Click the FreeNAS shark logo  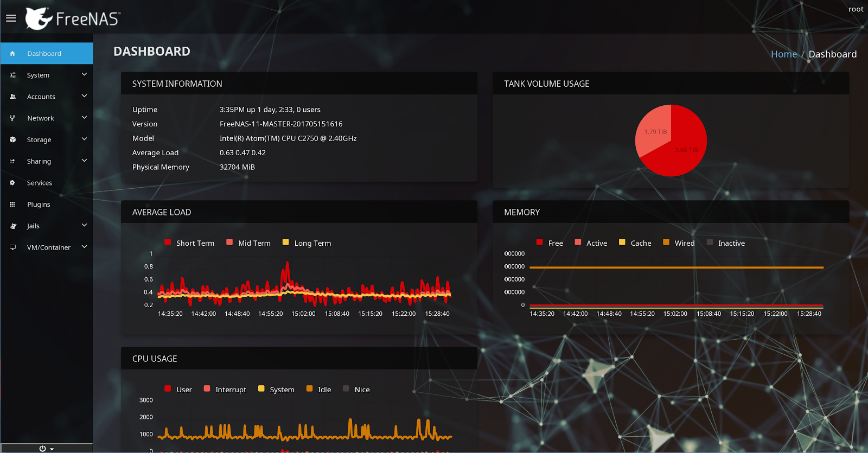pyautogui.click(x=39, y=18)
